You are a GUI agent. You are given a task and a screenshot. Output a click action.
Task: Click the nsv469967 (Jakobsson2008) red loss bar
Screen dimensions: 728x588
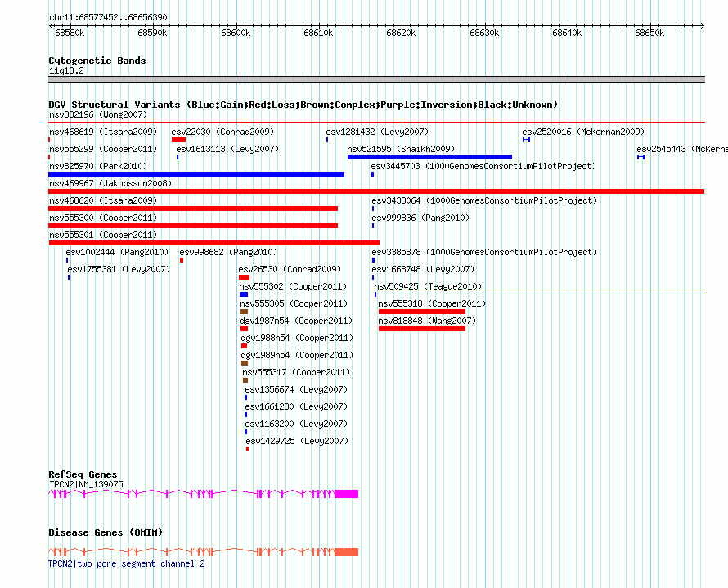[x=376, y=191]
